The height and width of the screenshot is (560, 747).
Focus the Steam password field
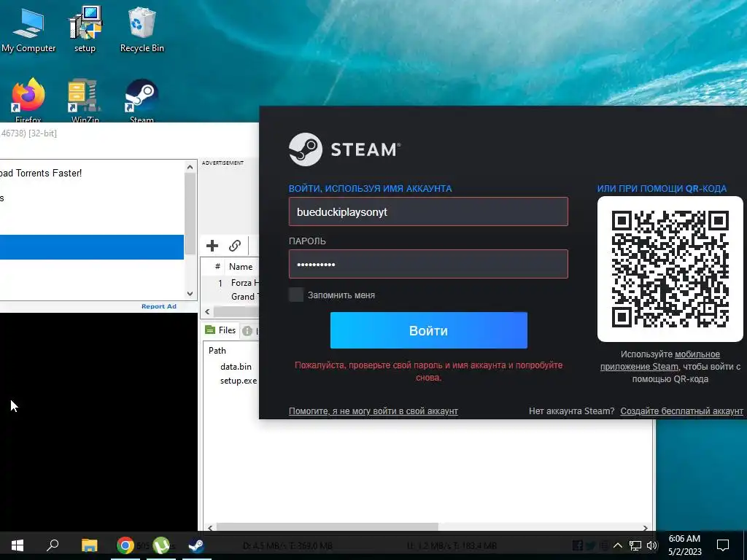pyautogui.click(x=428, y=264)
